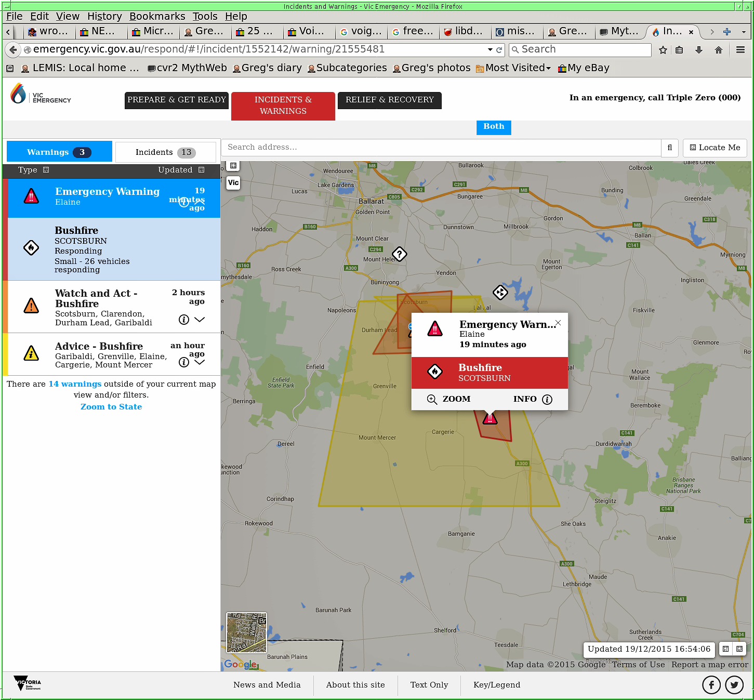Click the satellite map thumbnail

point(246,632)
